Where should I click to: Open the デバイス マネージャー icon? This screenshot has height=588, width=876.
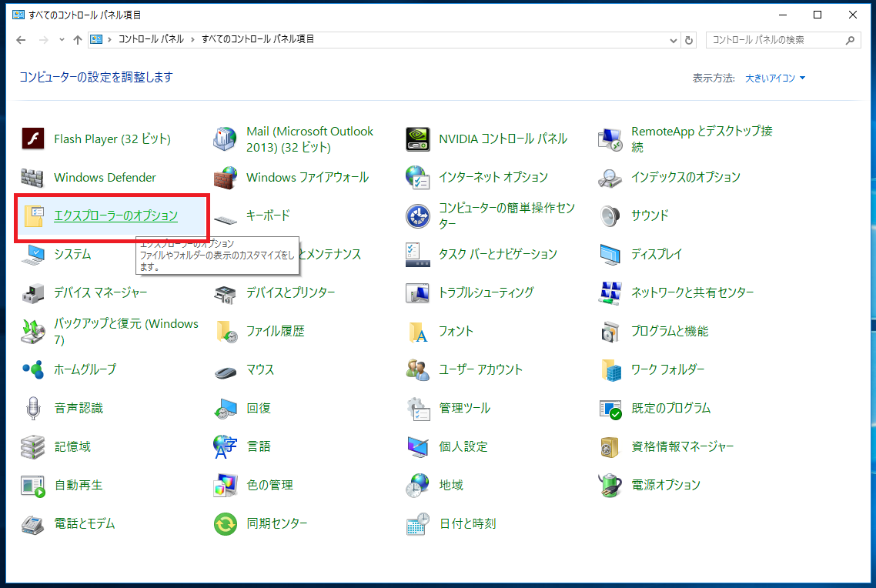click(x=32, y=293)
